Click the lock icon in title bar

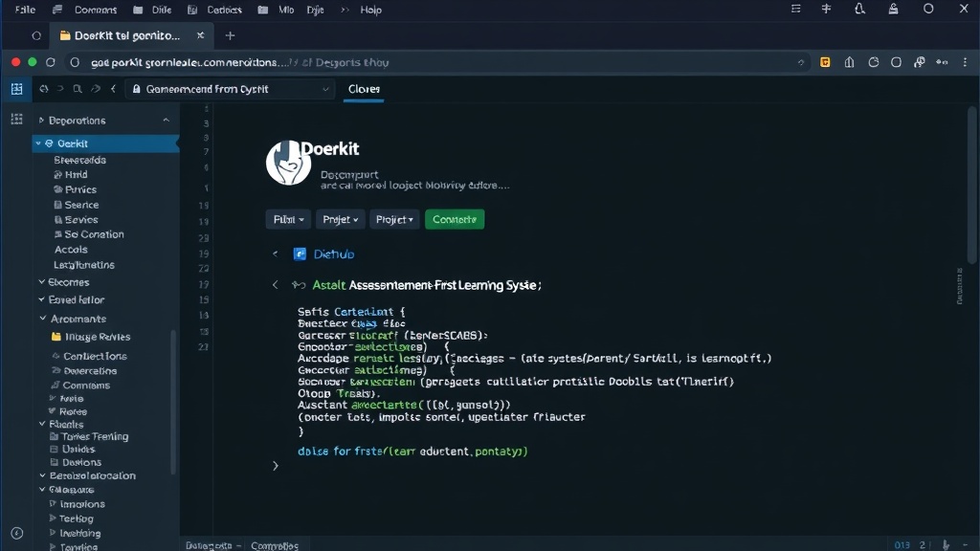[x=893, y=9]
